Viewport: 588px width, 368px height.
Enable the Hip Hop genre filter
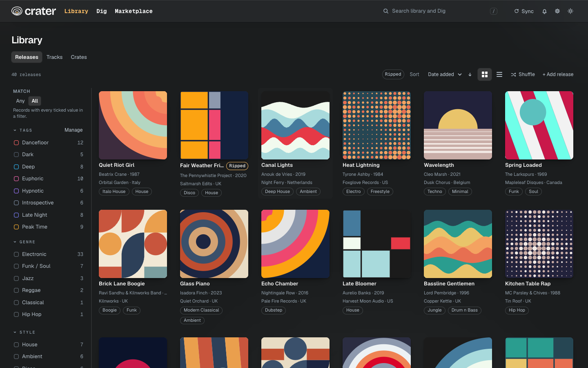click(16, 314)
